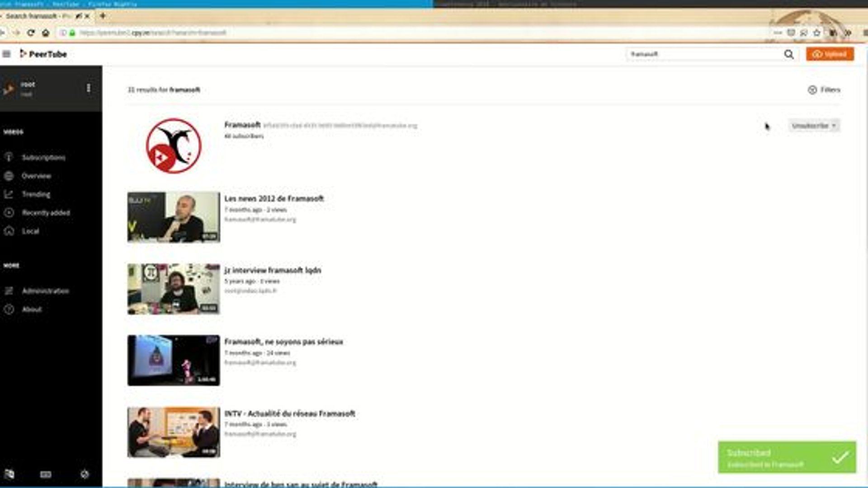Click the browser reload button

coord(31,33)
